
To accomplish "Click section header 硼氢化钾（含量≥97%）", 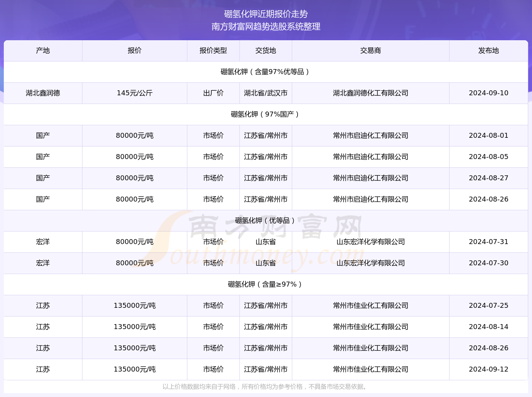I will pos(266,284).
